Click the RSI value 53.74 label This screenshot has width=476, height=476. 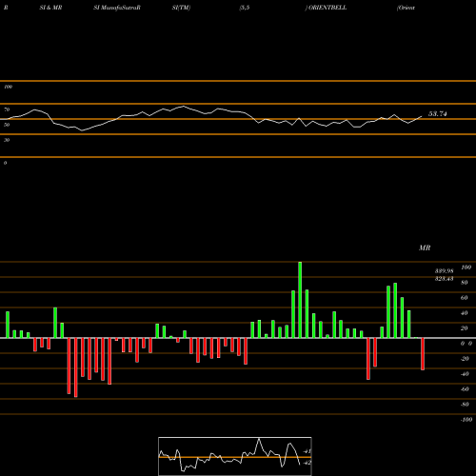[x=438, y=114]
